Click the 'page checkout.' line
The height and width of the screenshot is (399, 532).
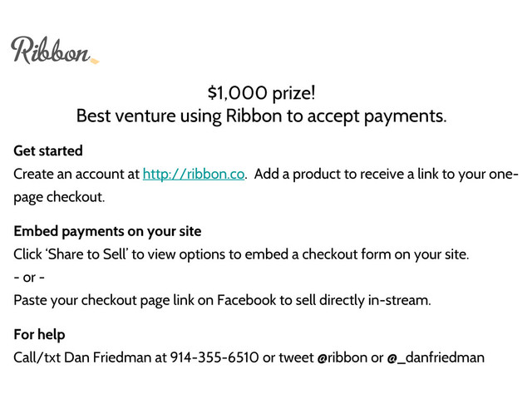[x=60, y=198]
